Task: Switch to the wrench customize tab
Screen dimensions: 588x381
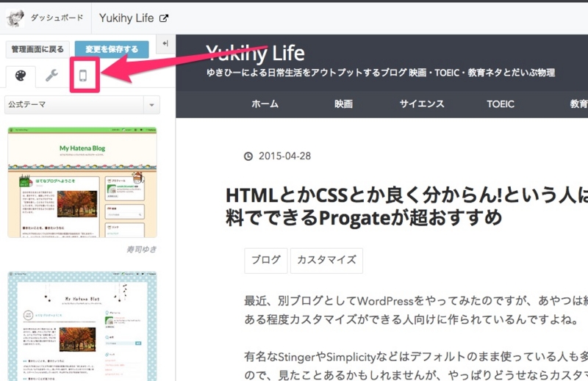Action: (x=51, y=76)
